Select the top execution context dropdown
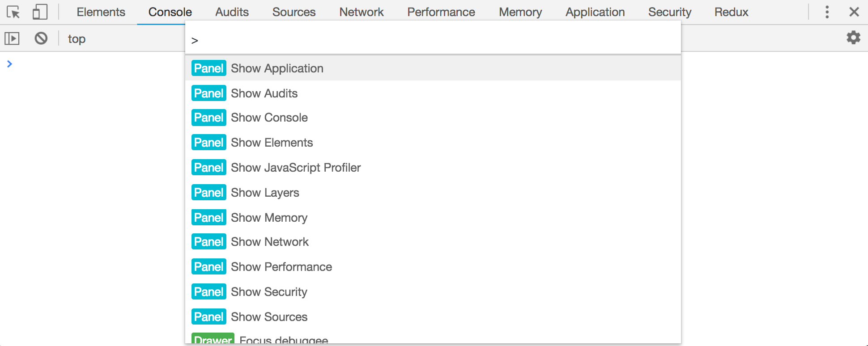868x346 pixels. click(x=77, y=39)
